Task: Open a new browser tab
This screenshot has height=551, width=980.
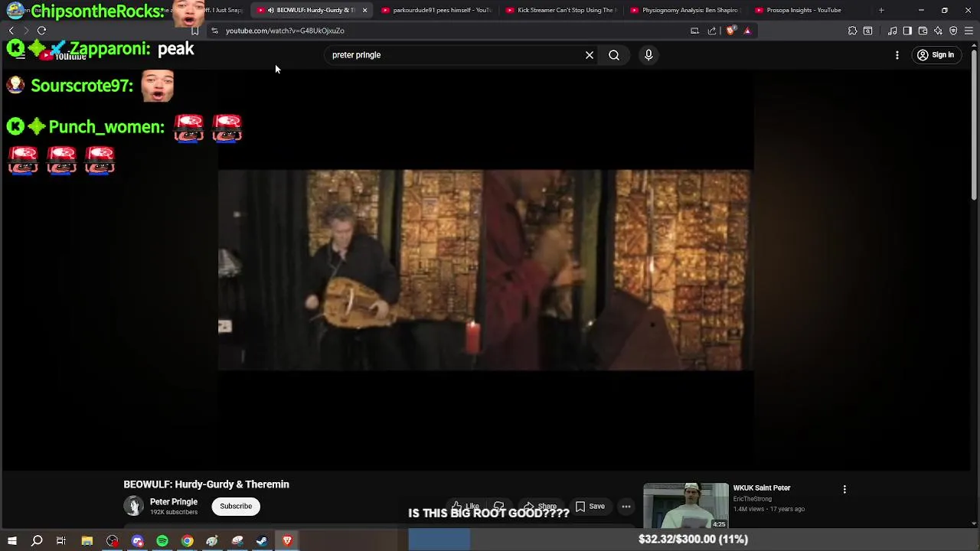Action: coord(881,10)
